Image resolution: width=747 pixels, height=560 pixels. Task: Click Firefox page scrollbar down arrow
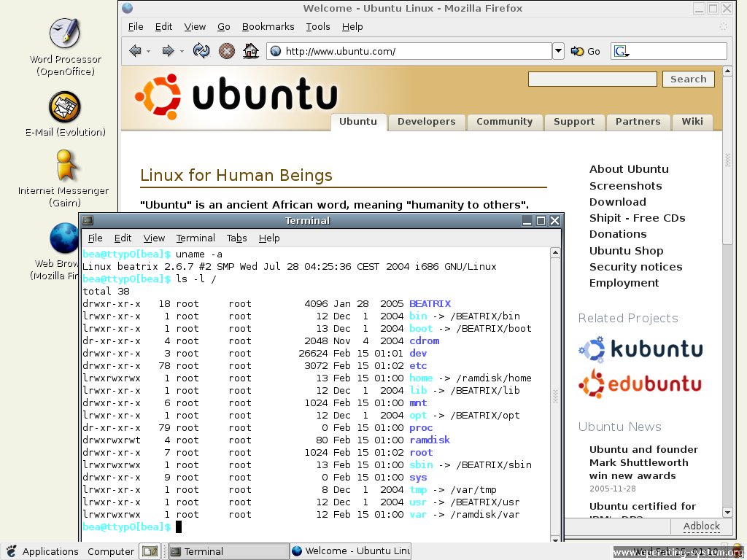(727, 513)
